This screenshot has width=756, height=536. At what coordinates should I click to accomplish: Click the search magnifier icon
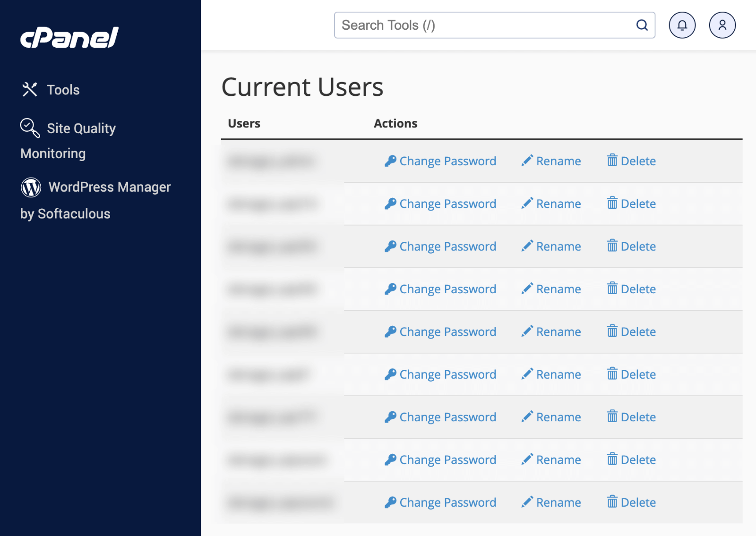pos(642,26)
